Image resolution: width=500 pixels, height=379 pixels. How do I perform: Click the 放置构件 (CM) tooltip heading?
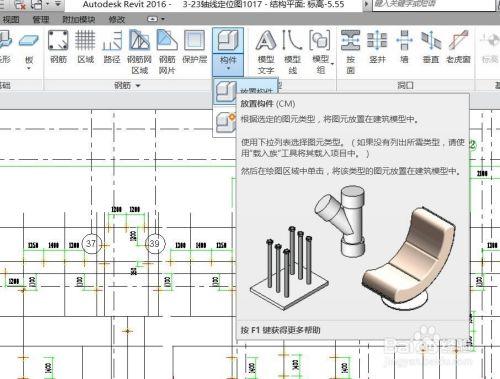pyautogui.click(x=268, y=104)
